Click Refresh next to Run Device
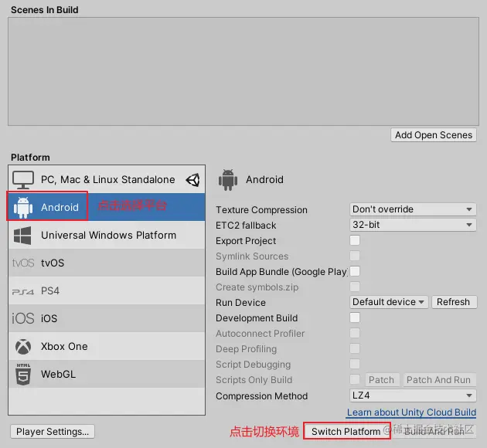 coord(454,302)
